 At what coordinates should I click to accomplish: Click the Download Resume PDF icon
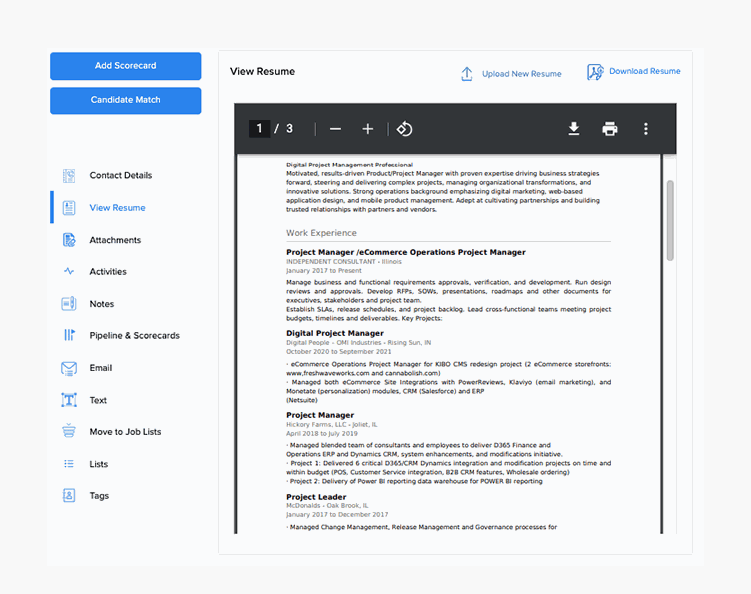click(x=595, y=72)
